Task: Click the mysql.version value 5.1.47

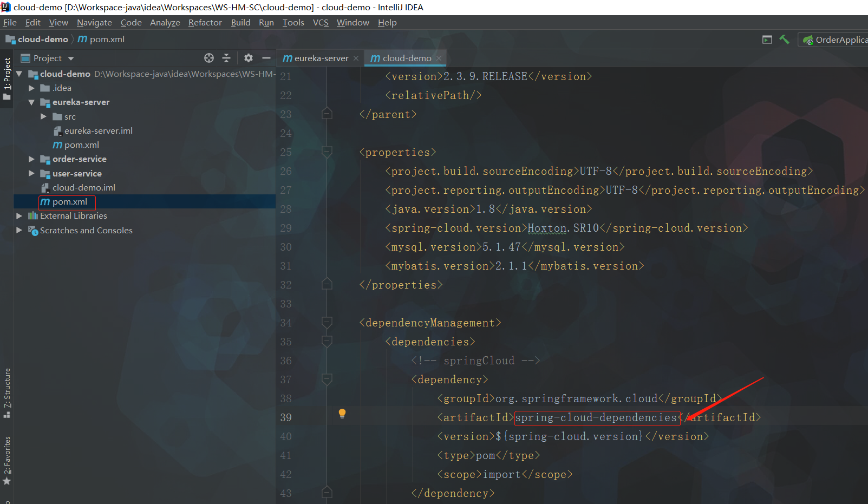Action: [x=501, y=247]
